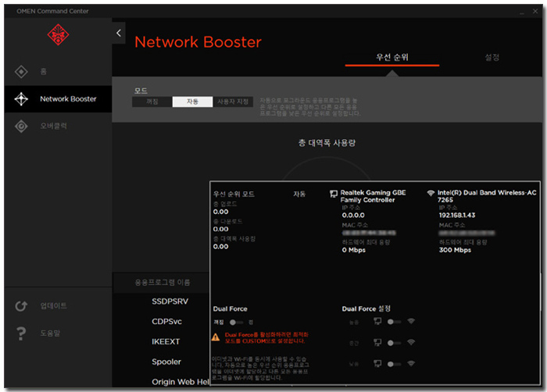Click the 0 Mbps Realtek capacity value
Image resolution: width=547 pixels, height=392 pixels.
[354, 250]
